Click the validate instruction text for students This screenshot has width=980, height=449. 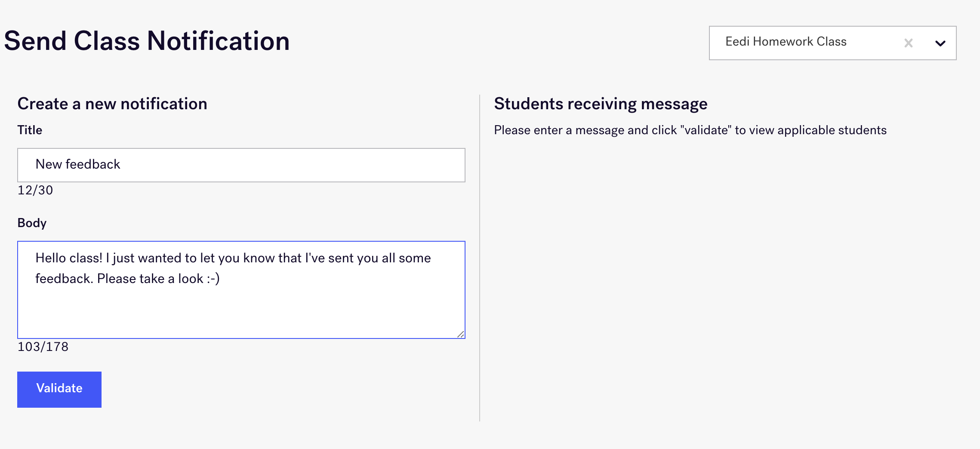coord(690,130)
